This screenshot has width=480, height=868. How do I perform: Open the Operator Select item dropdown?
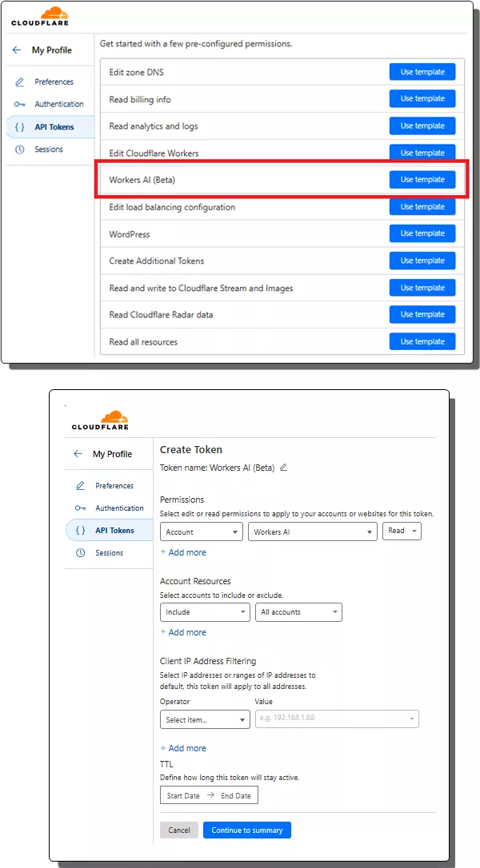click(205, 719)
